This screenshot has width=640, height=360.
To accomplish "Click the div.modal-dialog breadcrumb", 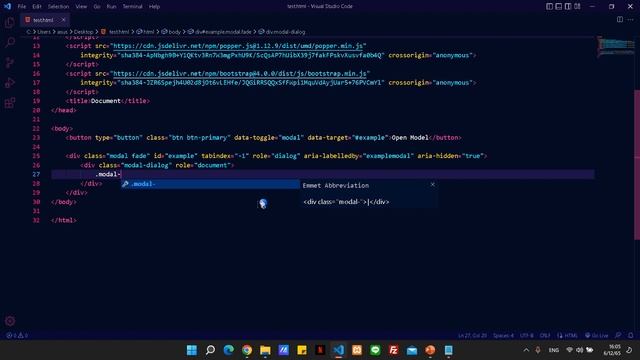I will click(282, 32).
